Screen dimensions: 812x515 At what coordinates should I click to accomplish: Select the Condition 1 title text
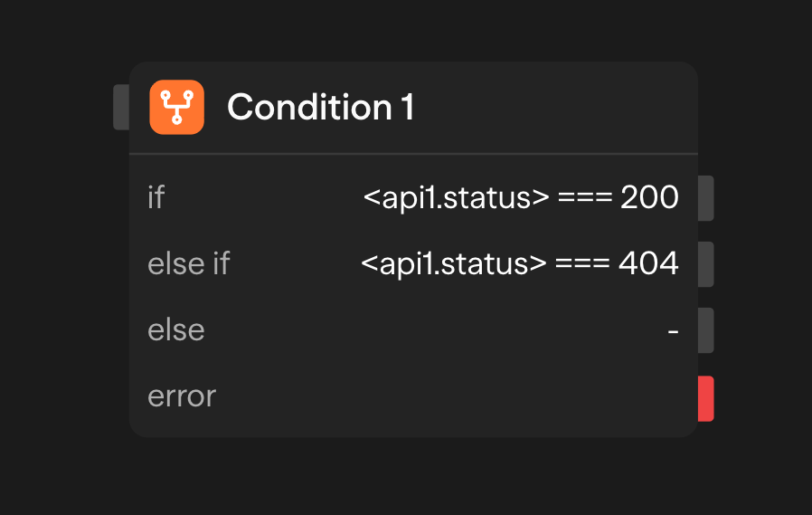(320, 108)
